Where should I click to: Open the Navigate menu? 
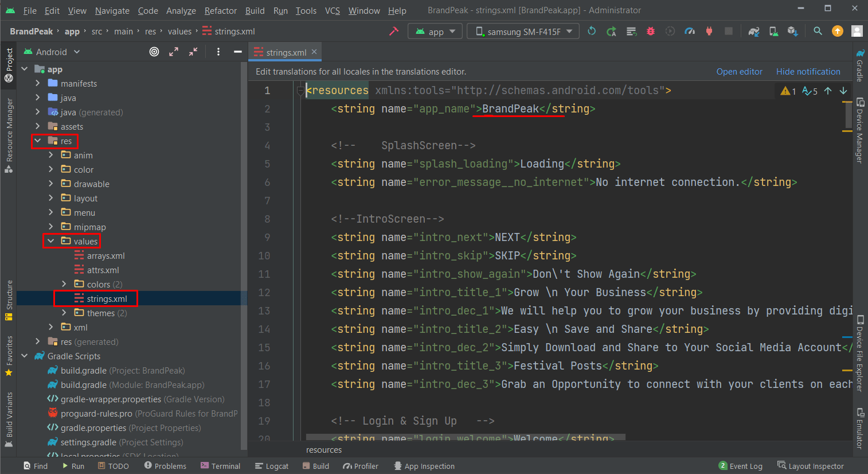click(112, 10)
